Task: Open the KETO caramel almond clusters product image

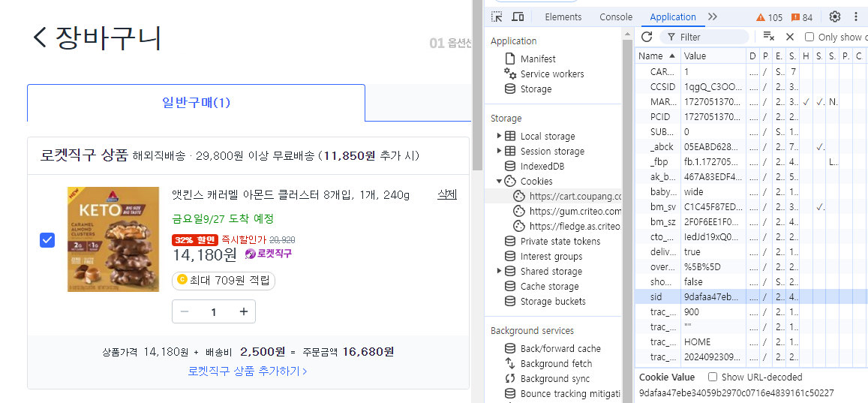Action: [x=113, y=239]
